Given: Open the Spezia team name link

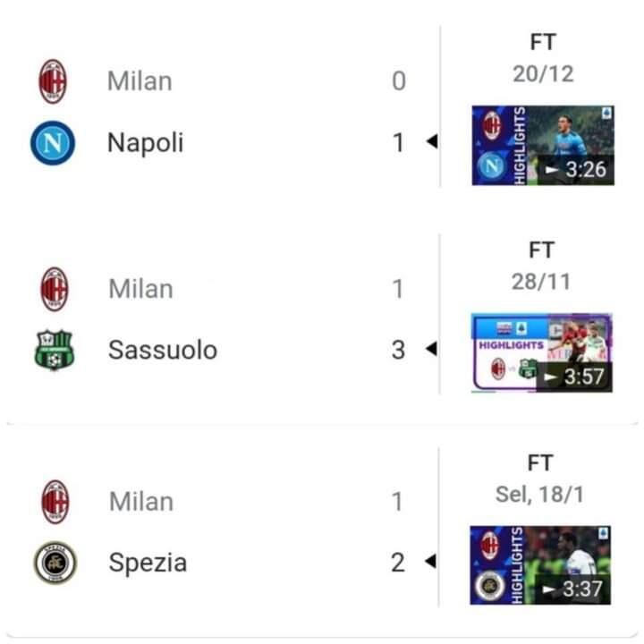Looking at the screenshot, I should tap(148, 563).
